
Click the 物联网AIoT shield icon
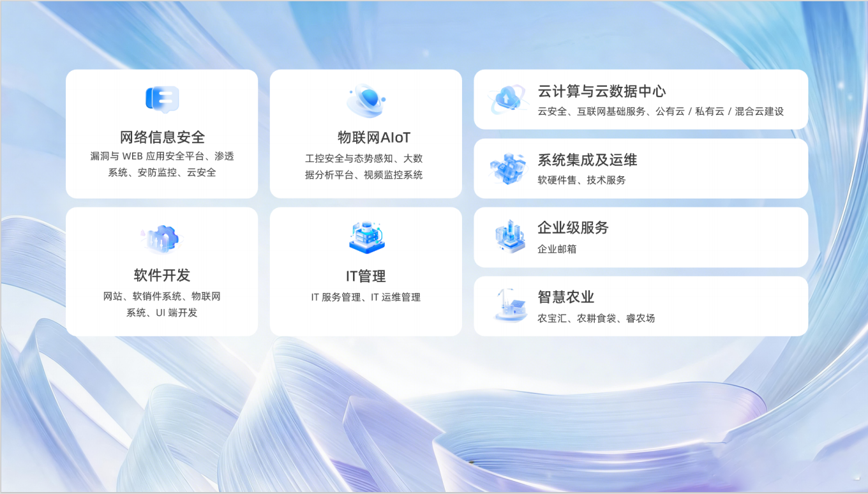366,100
